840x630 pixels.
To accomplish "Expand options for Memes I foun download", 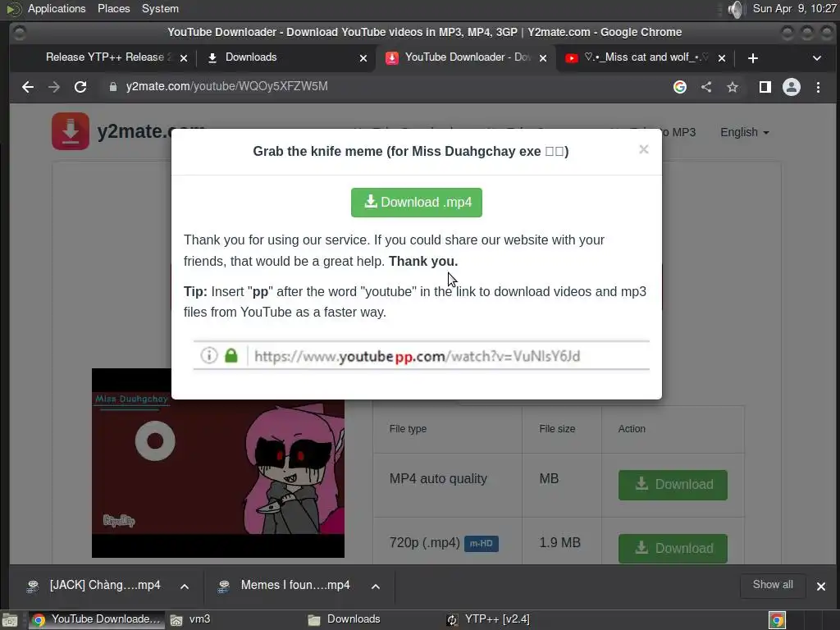I will coord(376,586).
